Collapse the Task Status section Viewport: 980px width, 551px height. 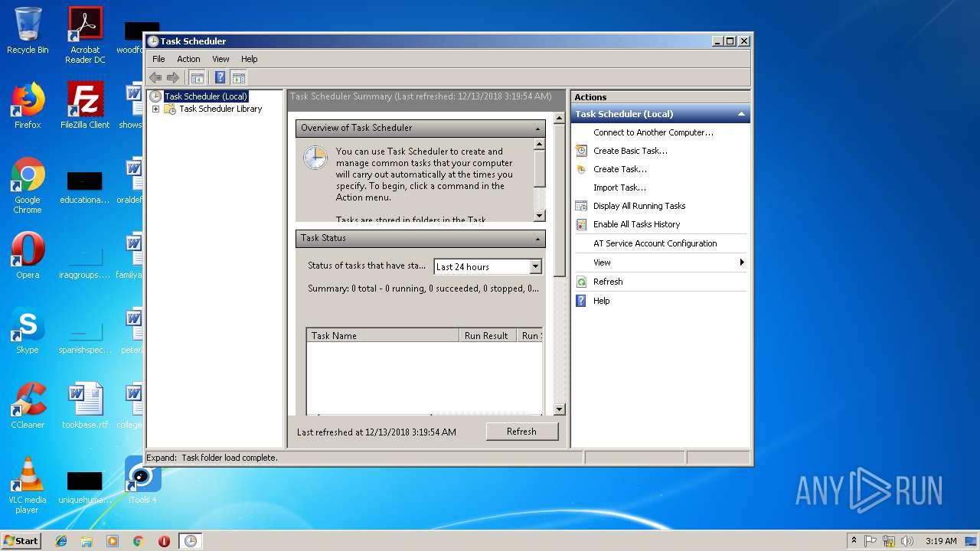538,239
